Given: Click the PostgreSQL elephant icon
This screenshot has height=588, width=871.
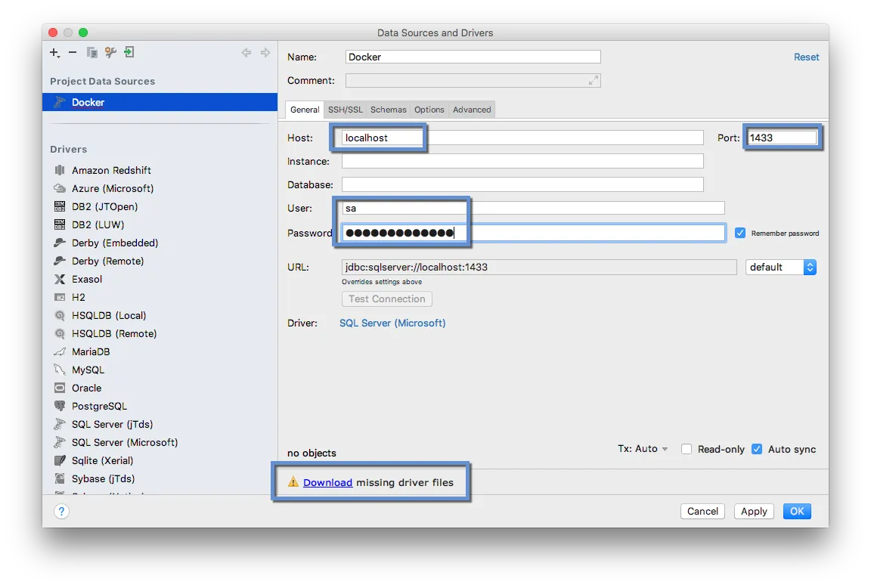Looking at the screenshot, I should (60, 406).
